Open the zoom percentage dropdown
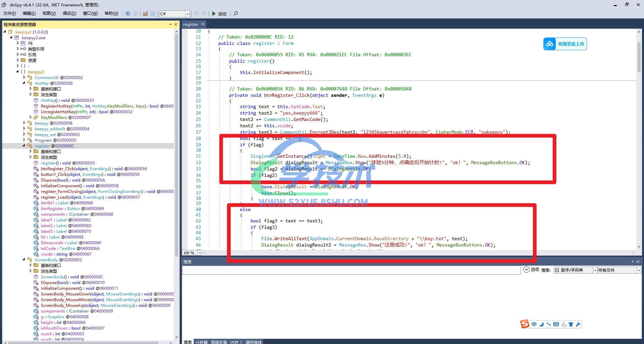 [200, 253]
